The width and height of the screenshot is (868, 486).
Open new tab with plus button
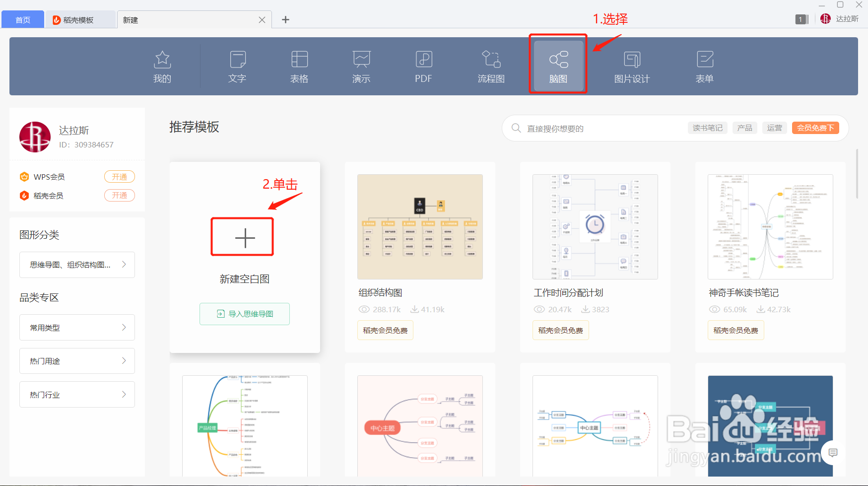pos(285,20)
